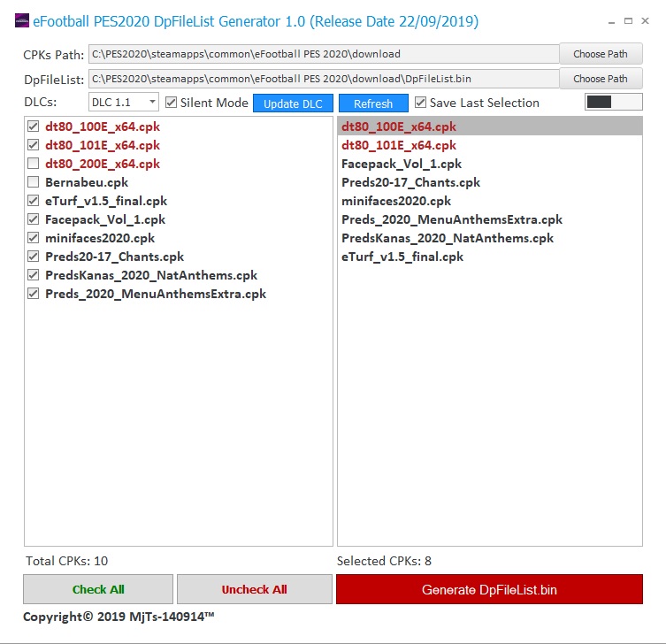Select Preds_2020_MenuAnthemsExtra.cpk in right list
666x644 pixels.
tap(490, 219)
